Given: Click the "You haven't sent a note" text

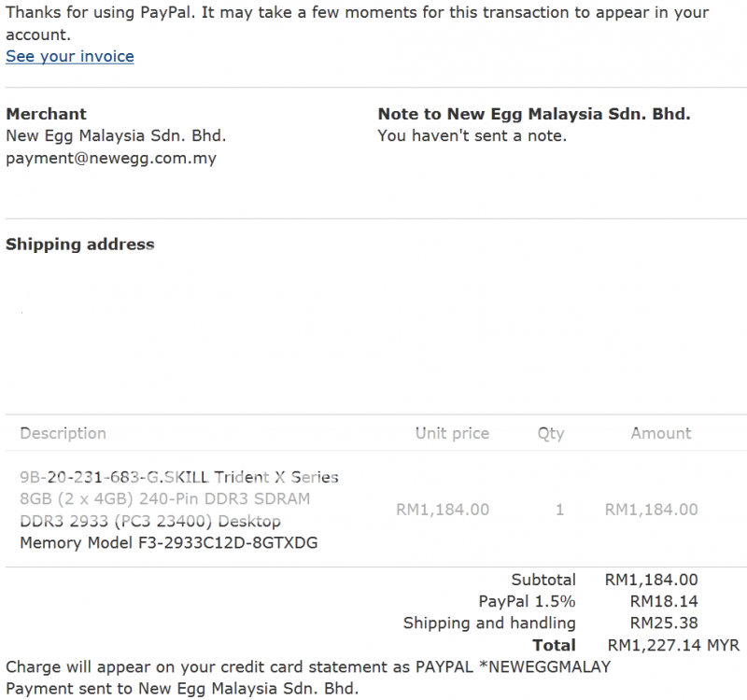Looking at the screenshot, I should tap(472, 136).
